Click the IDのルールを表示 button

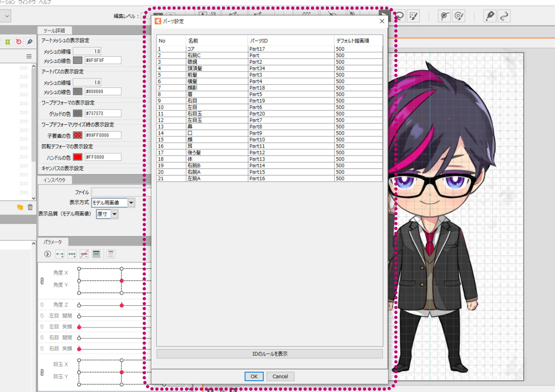[x=269, y=354]
